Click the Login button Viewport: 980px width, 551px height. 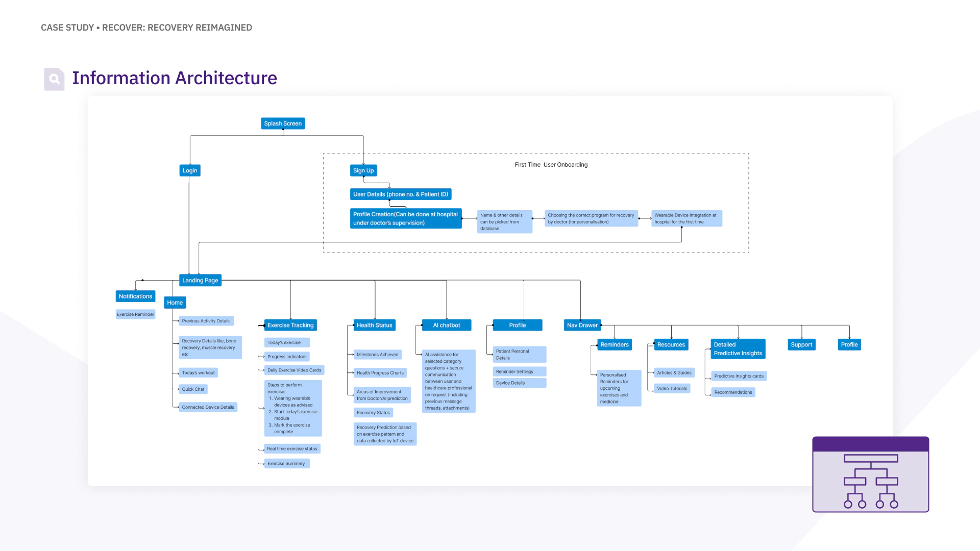pos(190,169)
